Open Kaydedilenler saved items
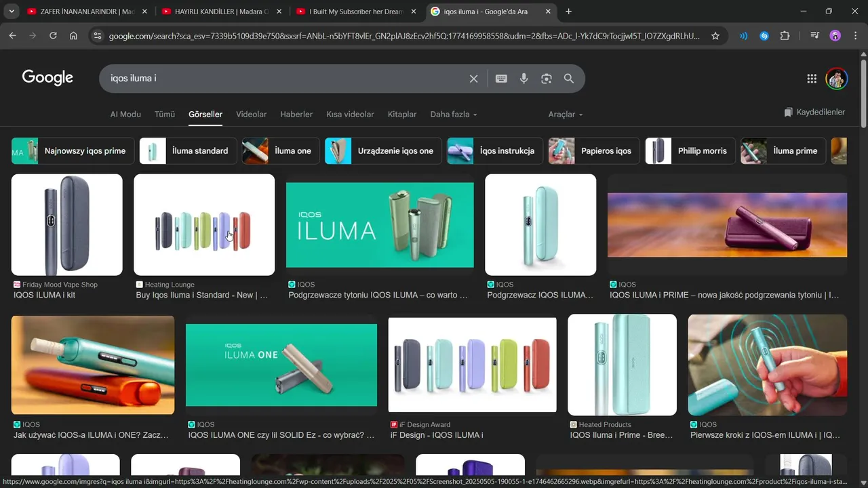This screenshot has width=868, height=488. [x=814, y=112]
